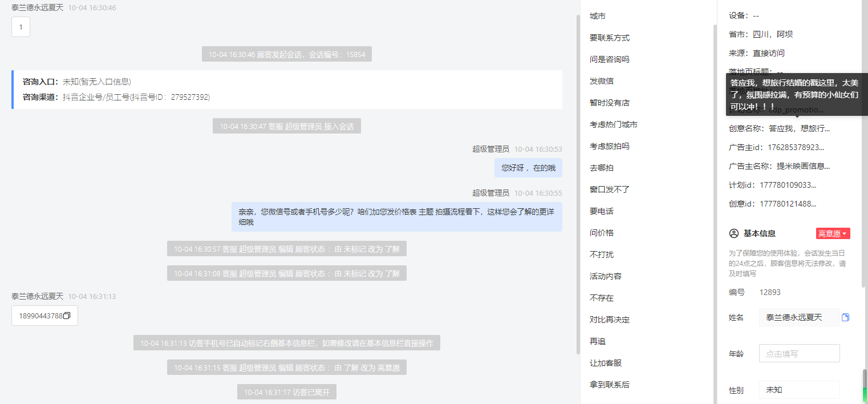Select quick reply 让加客服
The image size is (868, 404).
click(x=606, y=363)
